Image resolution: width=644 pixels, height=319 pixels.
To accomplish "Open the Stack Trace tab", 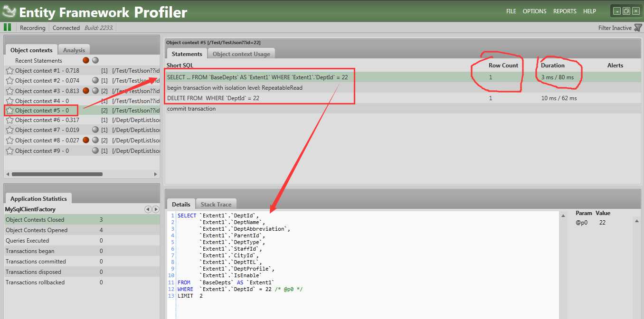I will click(216, 204).
